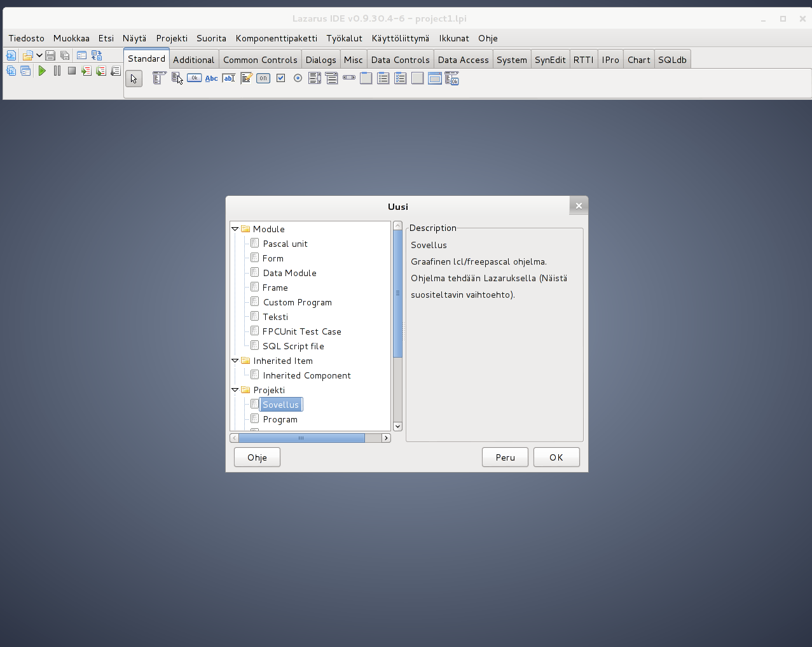Click the Step into debug icon
The height and width of the screenshot is (647, 812).
coord(86,71)
